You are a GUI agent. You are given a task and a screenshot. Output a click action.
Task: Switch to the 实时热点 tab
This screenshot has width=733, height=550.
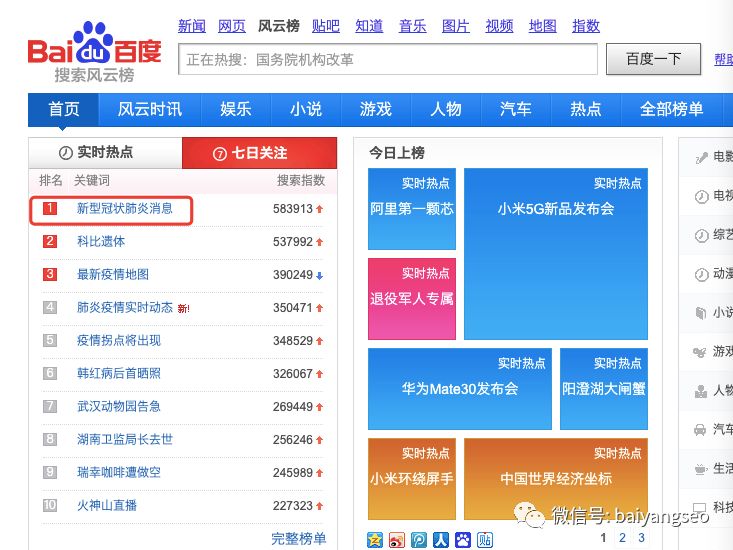click(x=105, y=153)
